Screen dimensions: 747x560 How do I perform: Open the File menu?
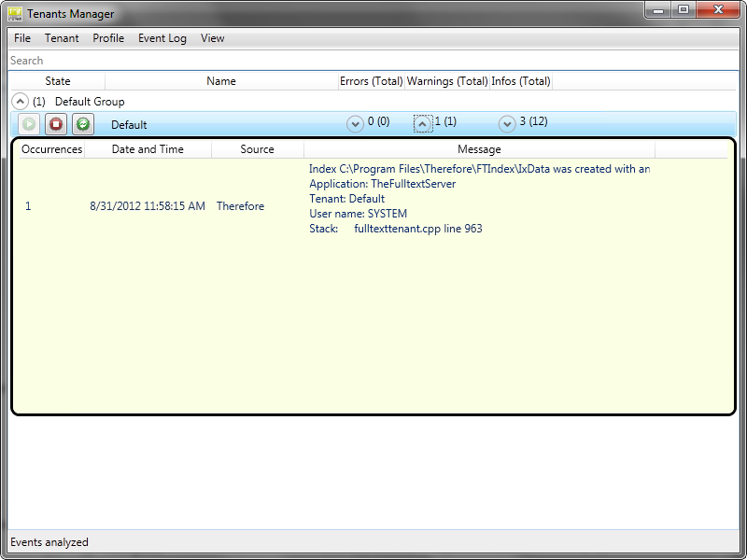(x=21, y=38)
